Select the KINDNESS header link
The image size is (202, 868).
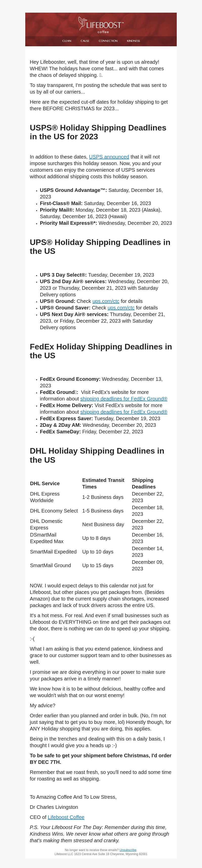(133, 41)
